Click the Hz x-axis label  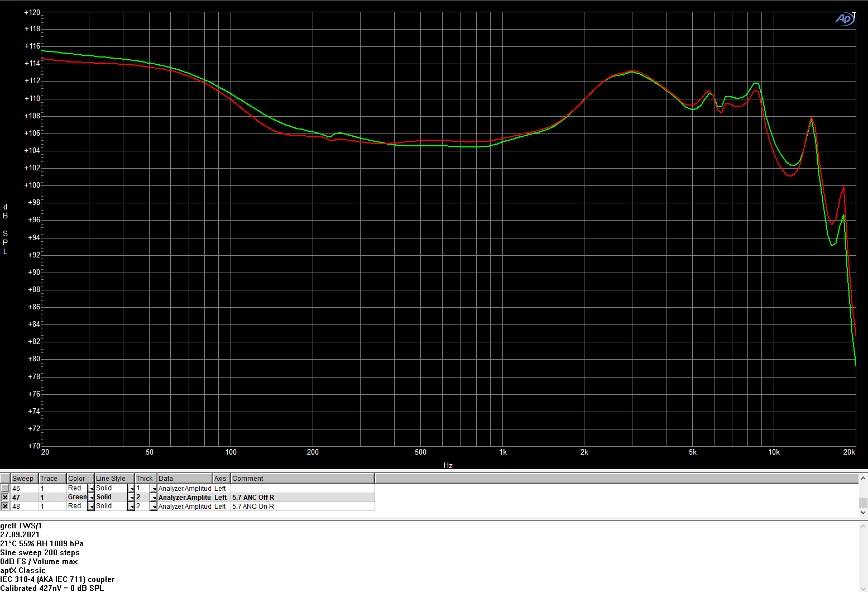[x=448, y=465]
